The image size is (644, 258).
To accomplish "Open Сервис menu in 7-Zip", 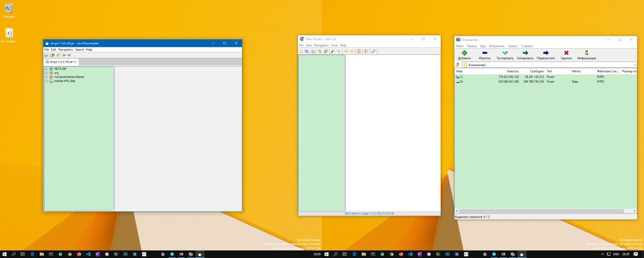I will (x=513, y=46).
